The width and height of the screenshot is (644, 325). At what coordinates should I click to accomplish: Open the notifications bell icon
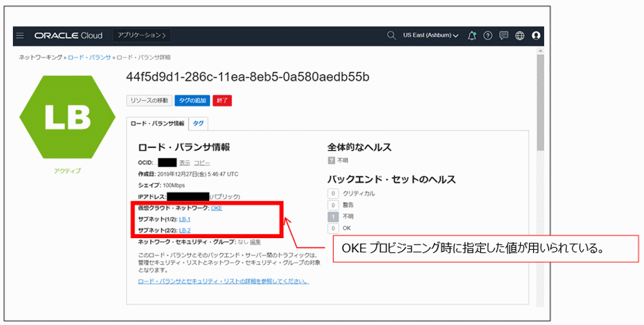(472, 35)
